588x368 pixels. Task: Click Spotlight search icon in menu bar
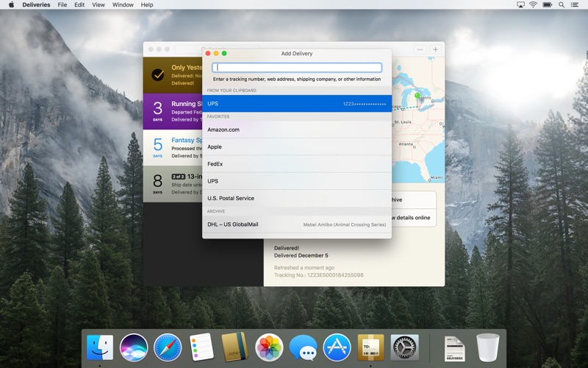[x=562, y=4]
